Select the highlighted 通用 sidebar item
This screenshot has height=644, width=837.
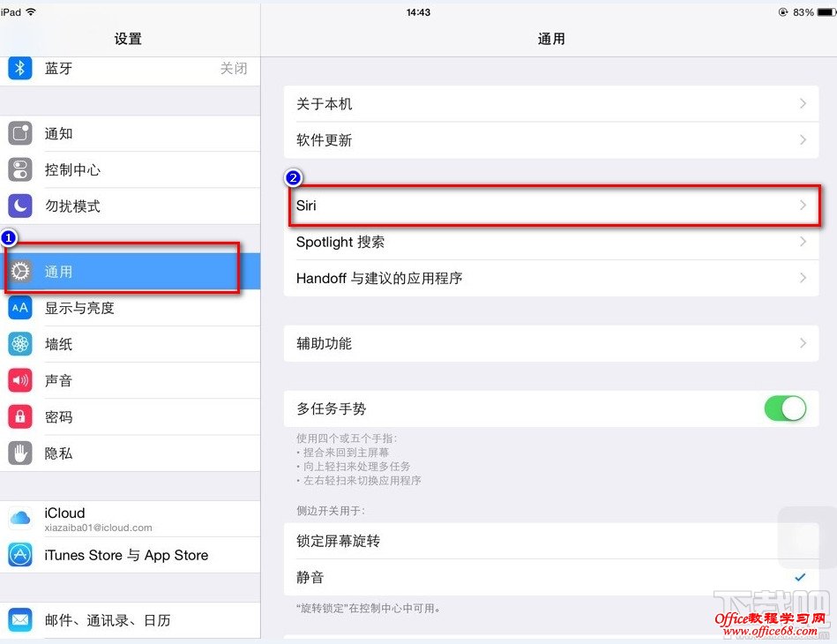(131, 271)
